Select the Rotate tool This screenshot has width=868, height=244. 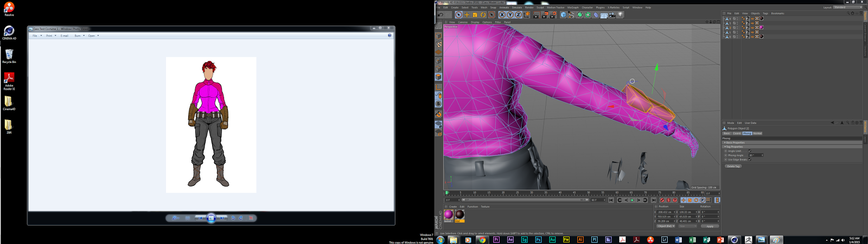click(x=483, y=15)
